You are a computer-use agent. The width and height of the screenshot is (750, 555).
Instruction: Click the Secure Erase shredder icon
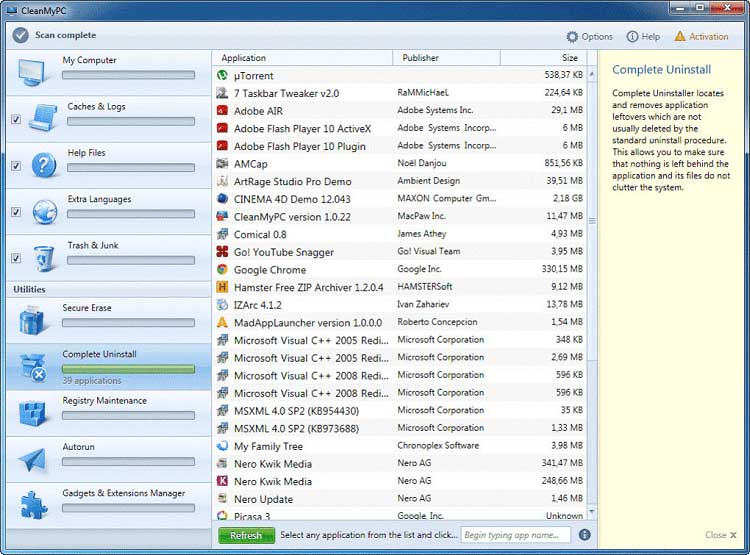point(33,320)
